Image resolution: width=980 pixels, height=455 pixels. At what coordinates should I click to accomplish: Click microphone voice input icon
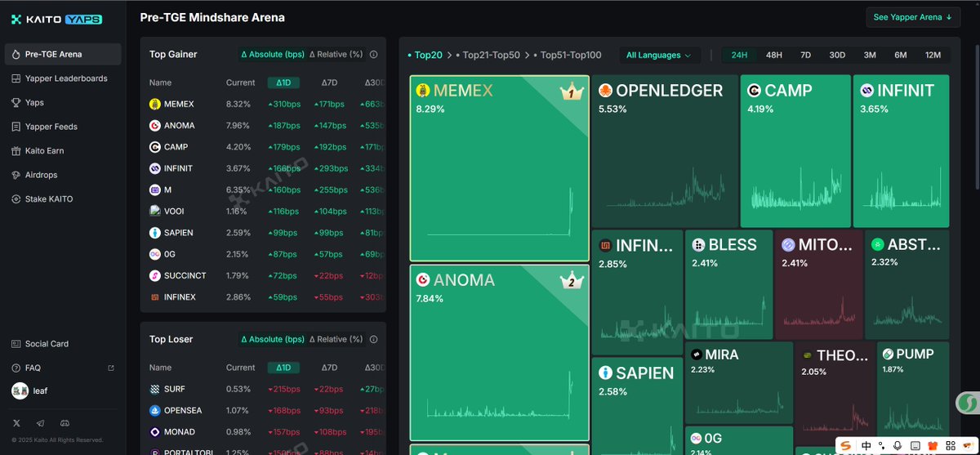[898, 446]
